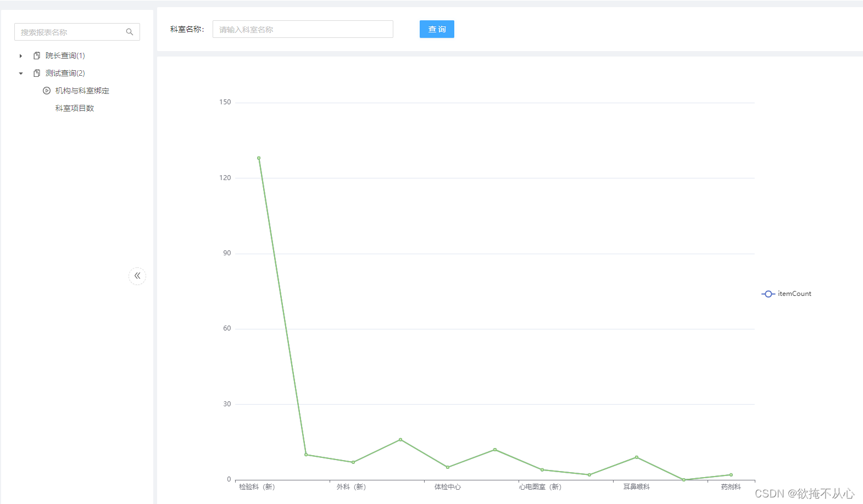Open the 科室项目数 report

point(75,108)
